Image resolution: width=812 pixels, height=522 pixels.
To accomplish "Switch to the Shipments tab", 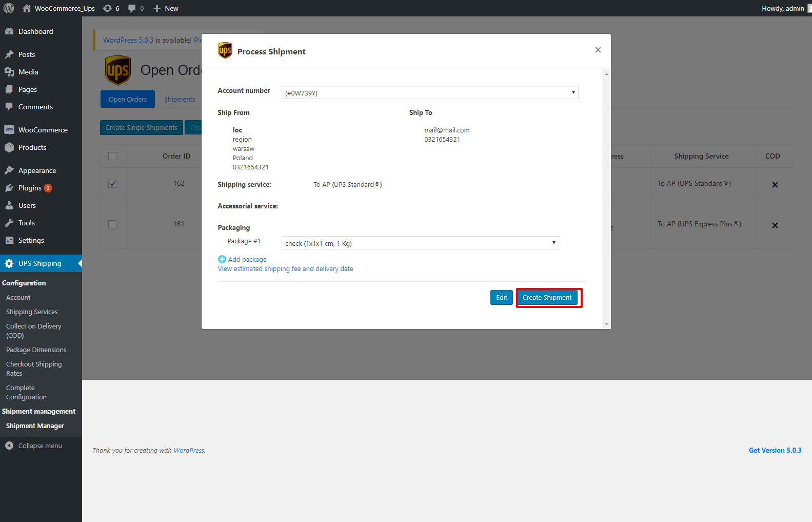I will point(180,99).
